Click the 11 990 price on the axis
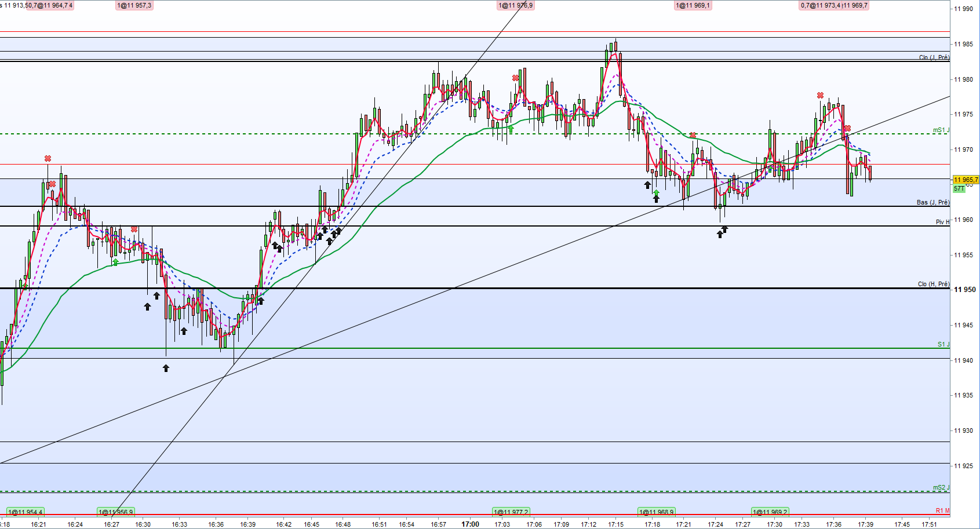Image resolution: width=980 pixels, height=529 pixels. [x=963, y=9]
